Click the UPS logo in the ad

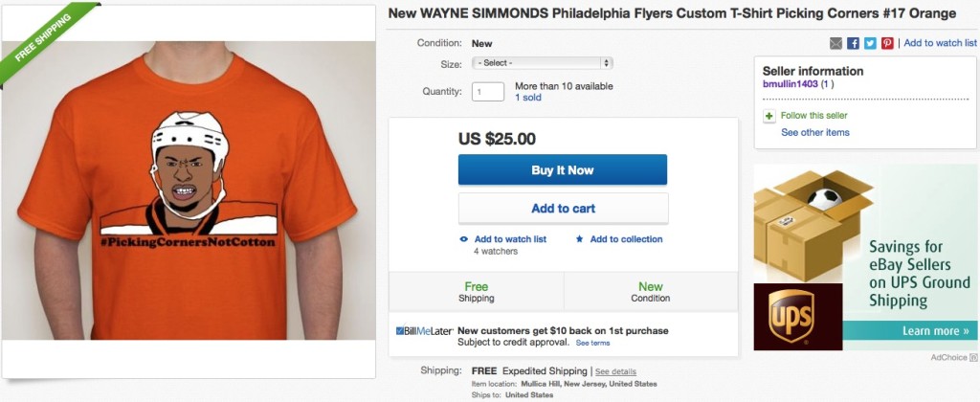[791, 317]
